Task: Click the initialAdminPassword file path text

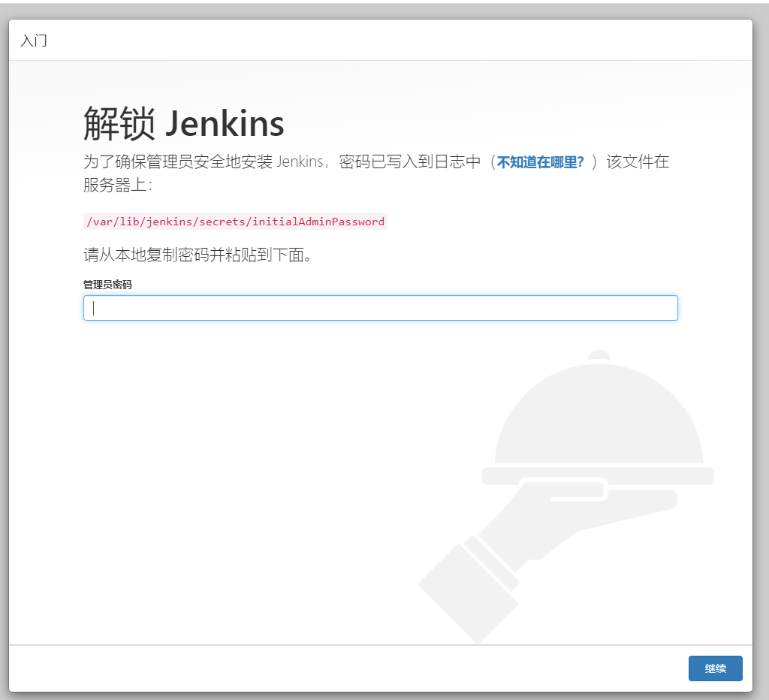Action: (x=235, y=222)
